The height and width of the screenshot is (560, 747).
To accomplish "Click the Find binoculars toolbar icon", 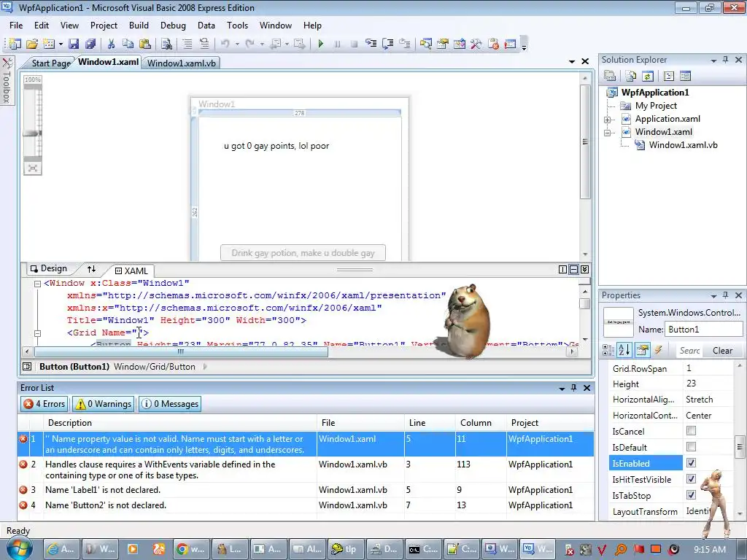I will (x=166, y=44).
